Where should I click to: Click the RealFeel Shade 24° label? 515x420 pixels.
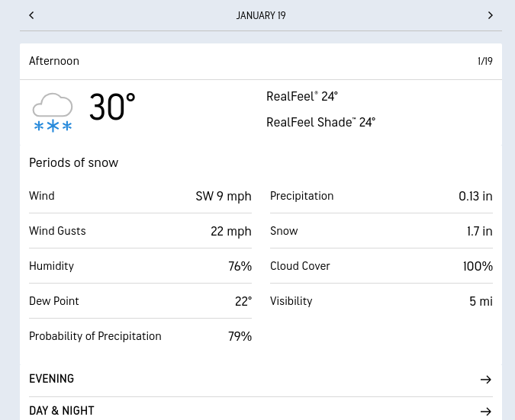pyautogui.click(x=320, y=123)
